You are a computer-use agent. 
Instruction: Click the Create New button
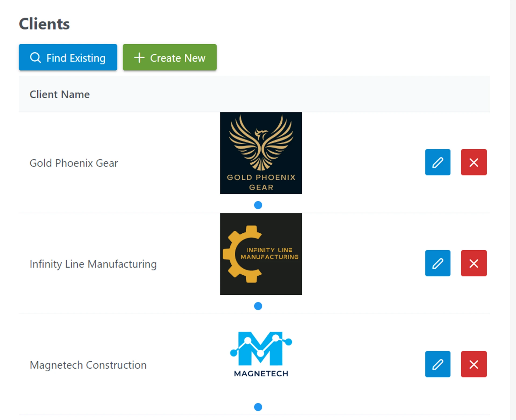point(170,58)
